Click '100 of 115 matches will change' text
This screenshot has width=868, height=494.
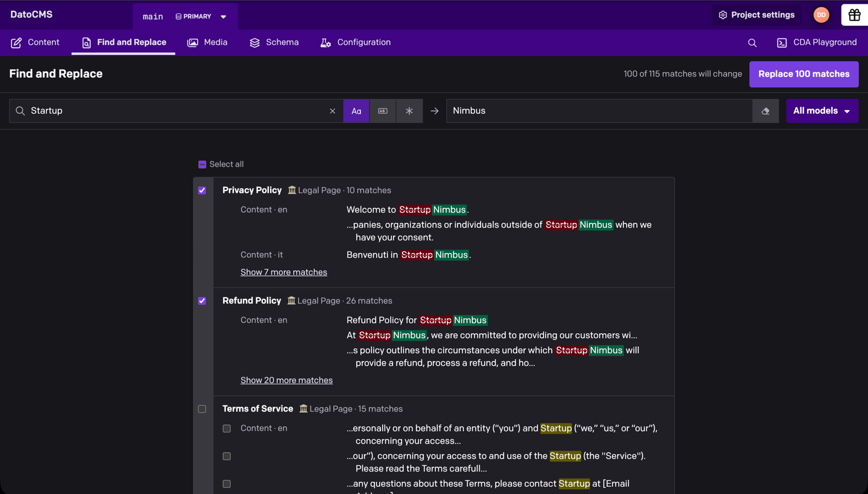tap(683, 74)
